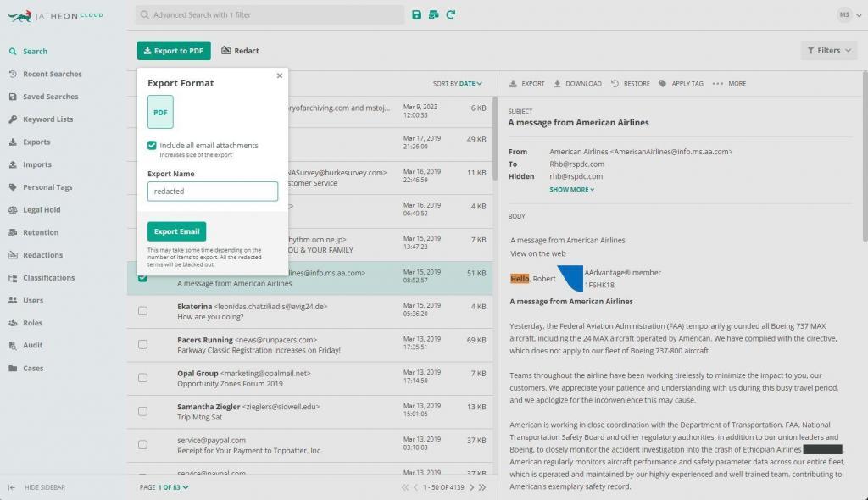Click the save search icon
This screenshot has width=868, height=500.
click(416, 15)
